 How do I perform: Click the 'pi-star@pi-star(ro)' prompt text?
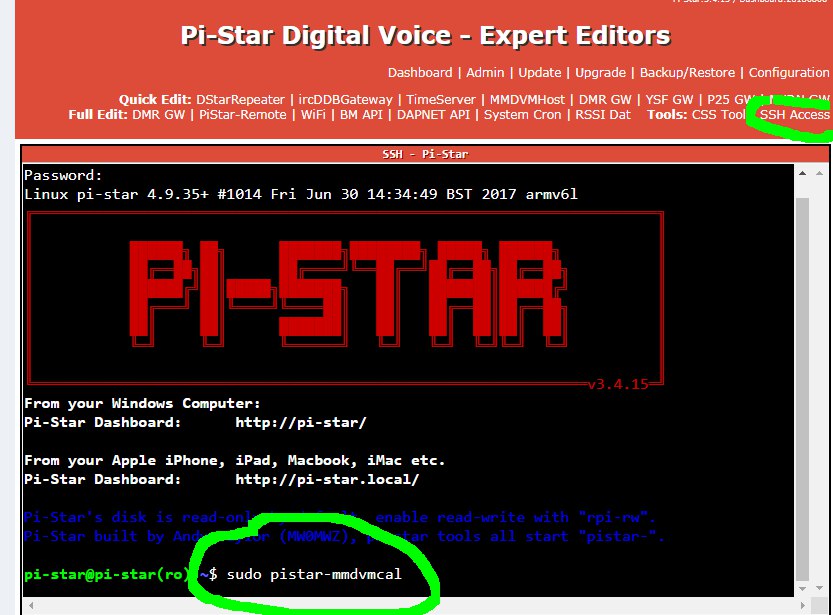pos(106,574)
